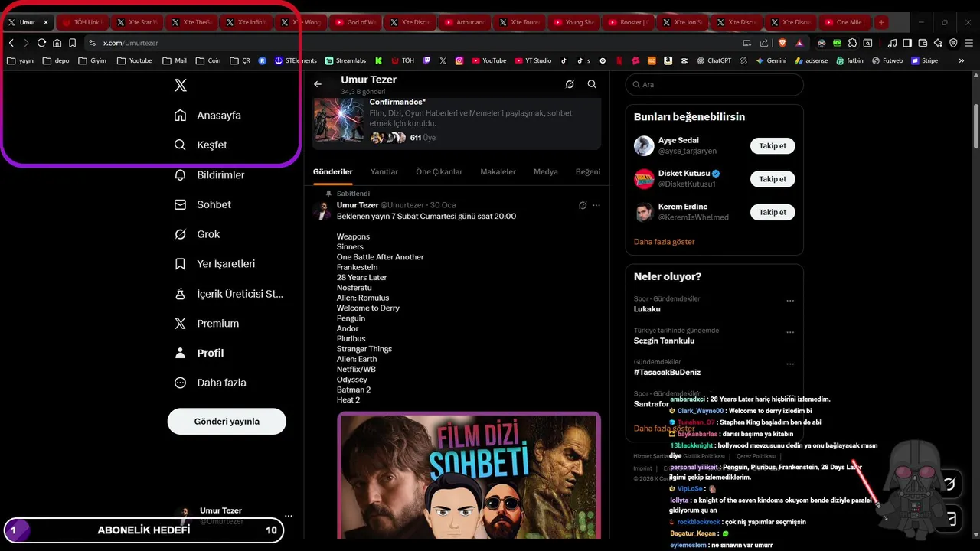Screen dimensions: 980x551
Task: Open Anasayfa in the sidebar
Action: 207,116
